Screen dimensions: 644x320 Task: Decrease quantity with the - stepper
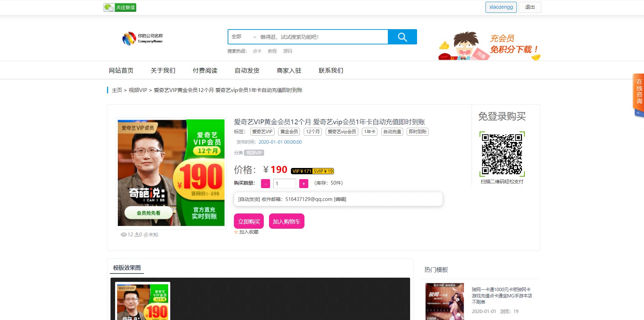(266, 183)
